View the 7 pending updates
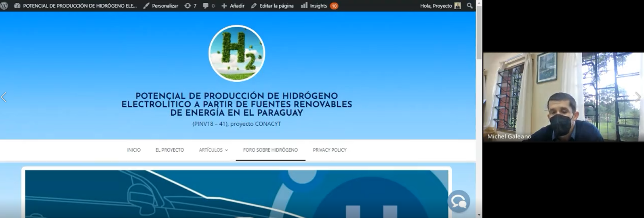The height and width of the screenshot is (218, 644). (190, 6)
